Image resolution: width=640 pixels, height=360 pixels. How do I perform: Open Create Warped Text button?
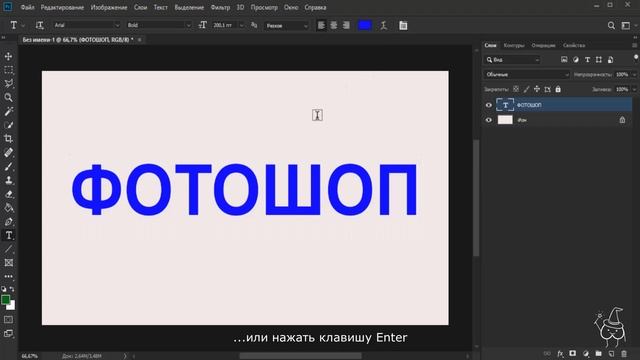383,25
